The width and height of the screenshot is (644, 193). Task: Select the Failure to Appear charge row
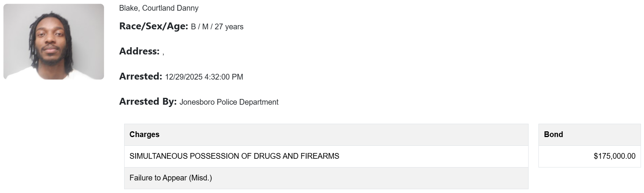point(326,178)
